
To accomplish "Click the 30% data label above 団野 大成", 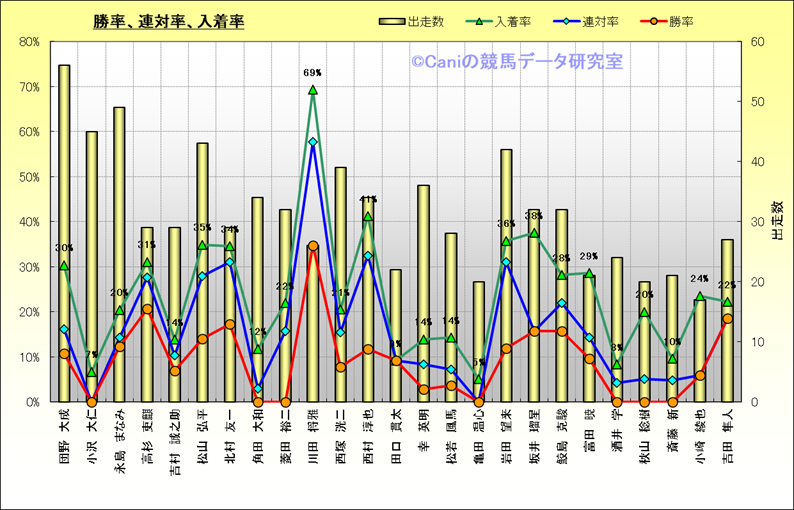I will (x=64, y=248).
